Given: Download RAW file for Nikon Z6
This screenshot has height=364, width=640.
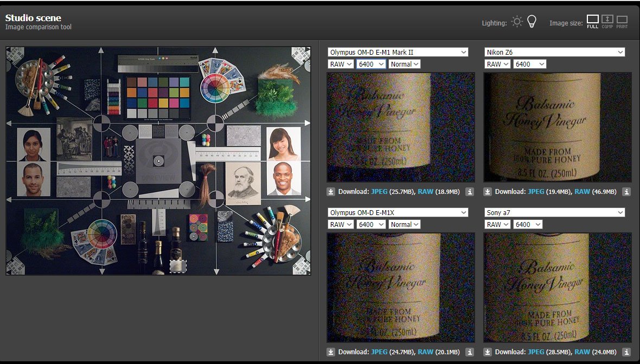Looking at the screenshot, I should 583,192.
